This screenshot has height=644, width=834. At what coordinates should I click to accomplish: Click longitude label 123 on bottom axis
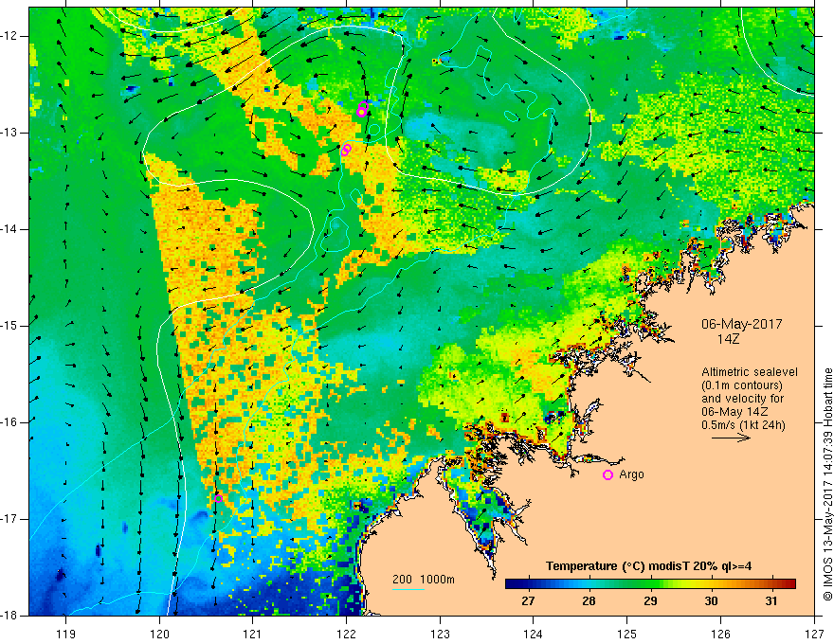tap(440, 634)
